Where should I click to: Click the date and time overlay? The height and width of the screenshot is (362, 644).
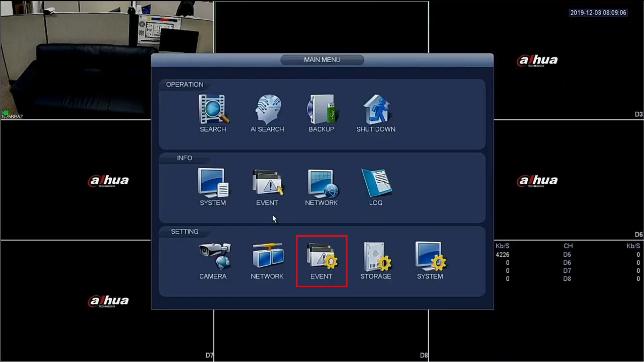coord(598,13)
